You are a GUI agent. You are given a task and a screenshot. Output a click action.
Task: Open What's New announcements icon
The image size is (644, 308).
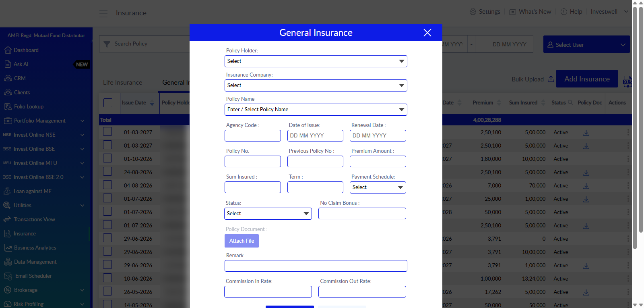[513, 12]
